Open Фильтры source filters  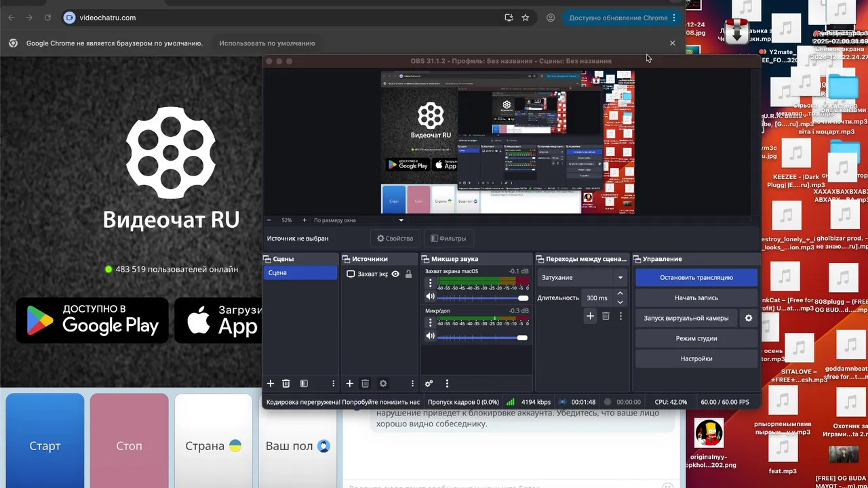click(x=448, y=239)
